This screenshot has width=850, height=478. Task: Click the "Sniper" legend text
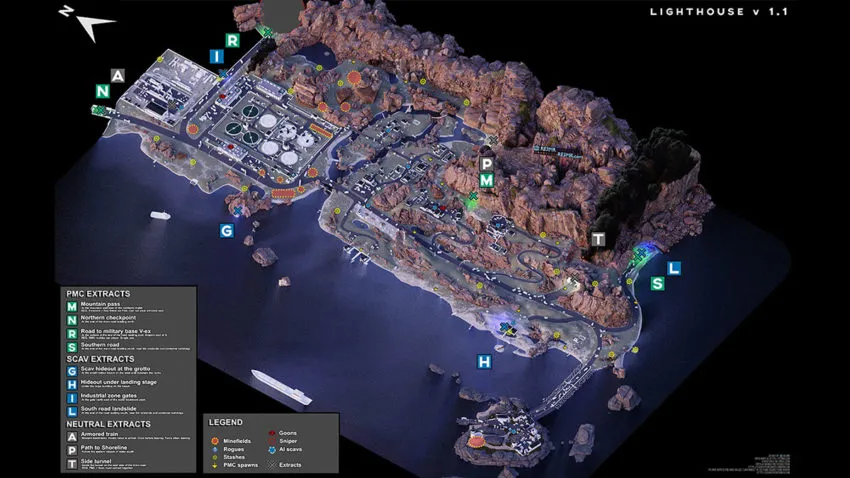coord(288,441)
